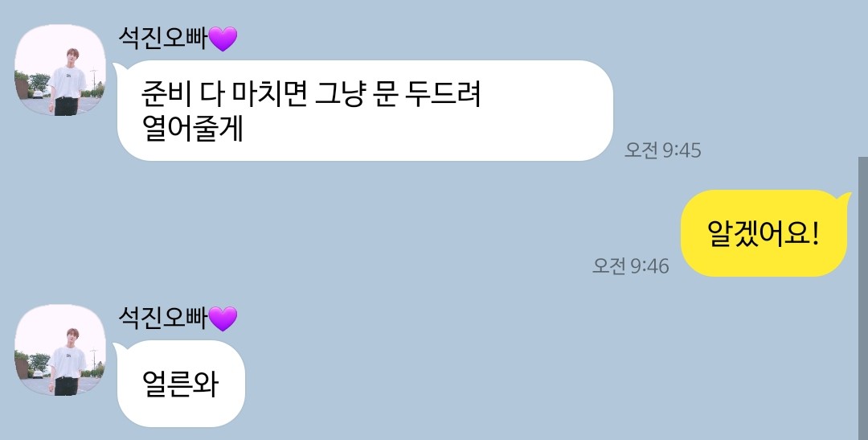Click the word 다 after 준비

211,93
